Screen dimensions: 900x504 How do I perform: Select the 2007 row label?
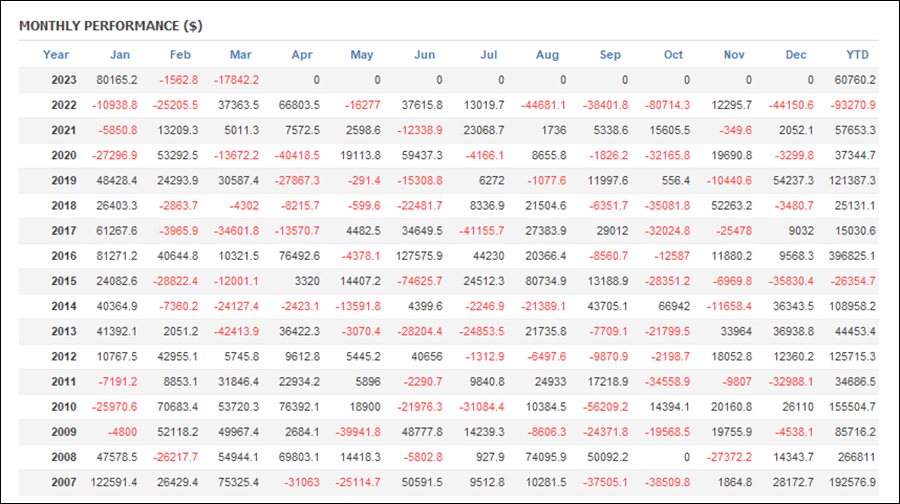pyautogui.click(x=64, y=482)
